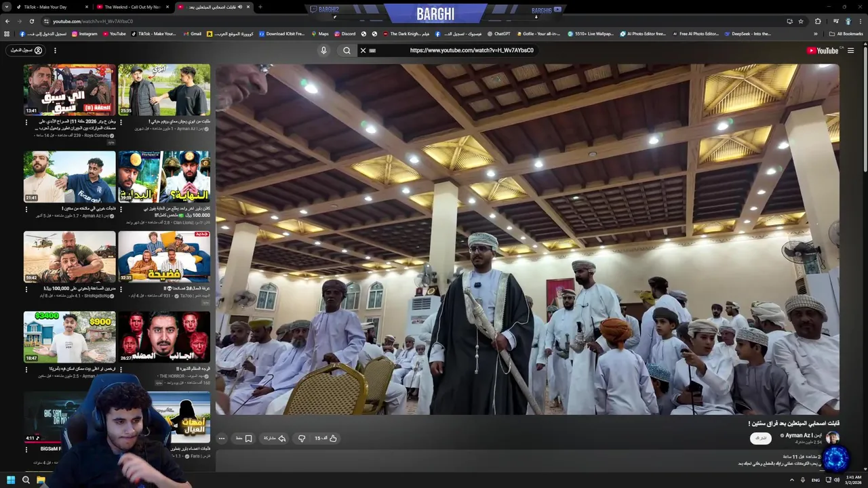Open the DeepSeek bookmark

click(x=747, y=33)
